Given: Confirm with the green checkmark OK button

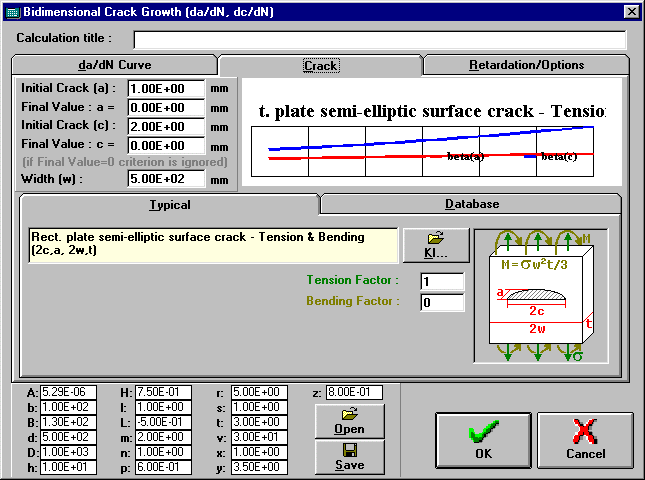Looking at the screenshot, I should [x=483, y=439].
